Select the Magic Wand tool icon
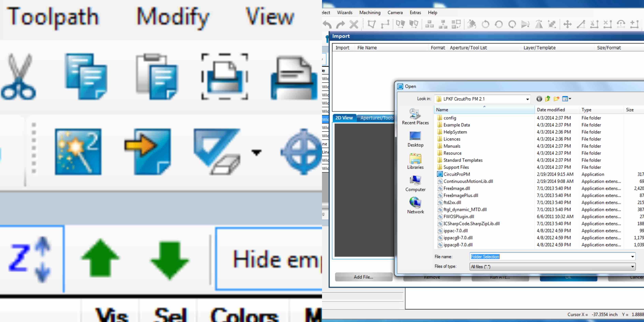The image size is (644, 322). [x=79, y=152]
